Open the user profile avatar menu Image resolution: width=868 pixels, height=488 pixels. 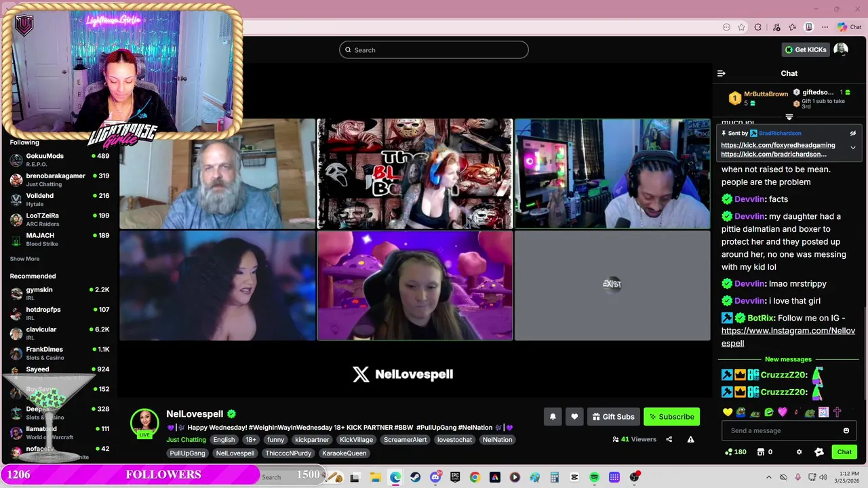pyautogui.click(x=841, y=49)
